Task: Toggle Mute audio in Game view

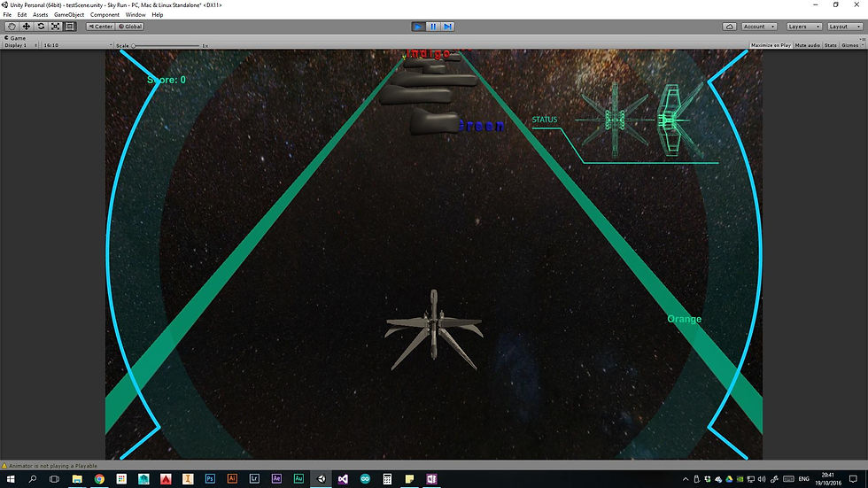Action: 807,45
